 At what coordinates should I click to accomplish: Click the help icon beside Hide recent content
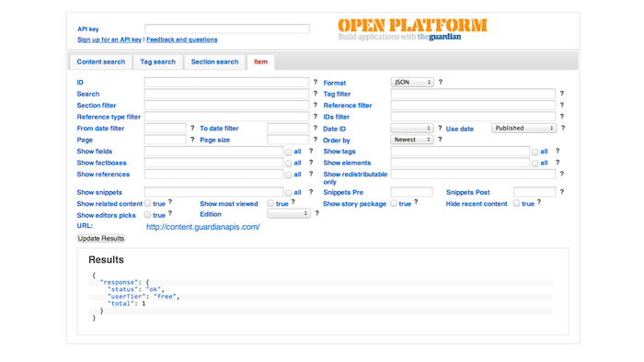(x=539, y=202)
